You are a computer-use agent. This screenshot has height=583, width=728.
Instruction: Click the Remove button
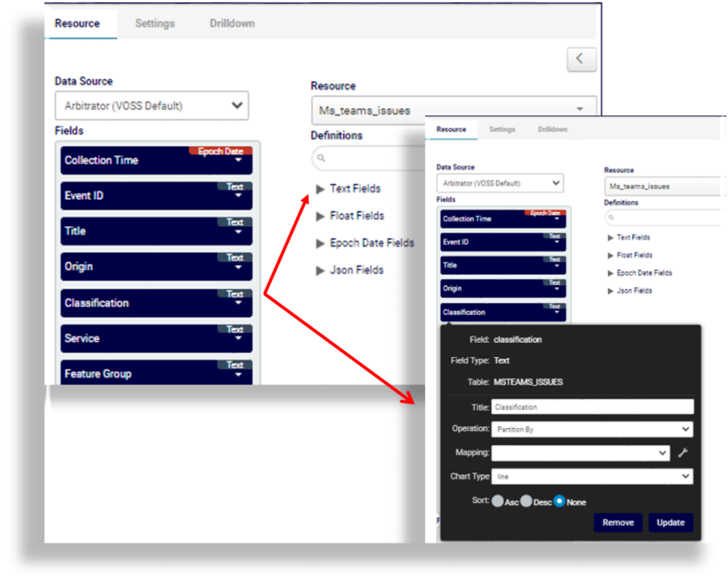point(617,522)
